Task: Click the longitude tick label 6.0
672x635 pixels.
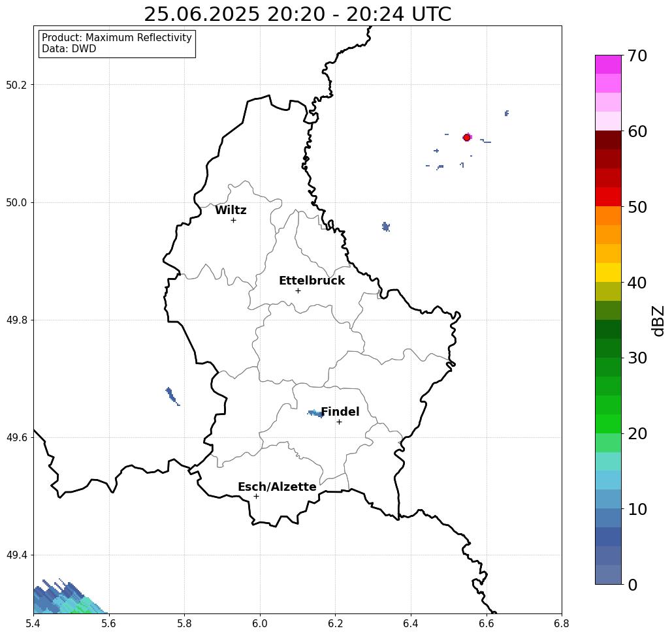Action: click(260, 623)
